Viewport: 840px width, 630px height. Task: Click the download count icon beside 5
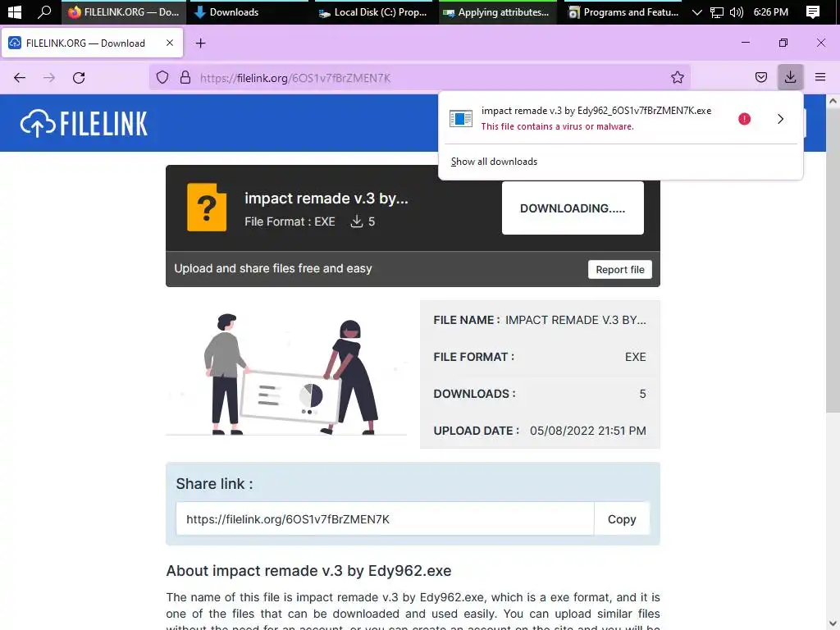356,221
